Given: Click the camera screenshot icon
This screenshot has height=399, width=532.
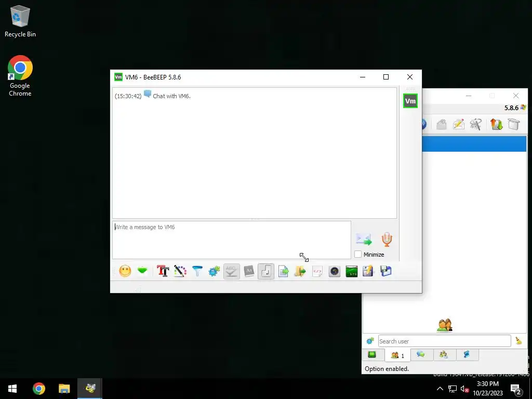Looking at the screenshot, I should point(335,271).
